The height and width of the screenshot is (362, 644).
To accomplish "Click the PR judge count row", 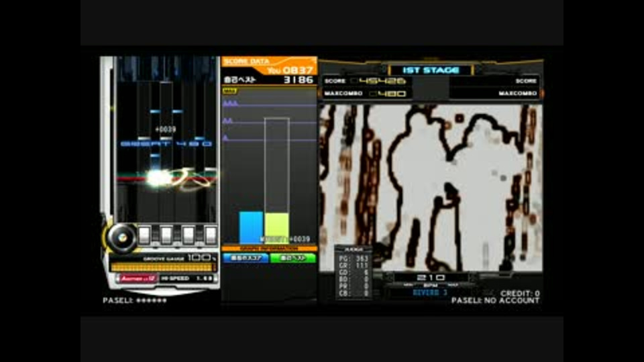I will pos(354,286).
